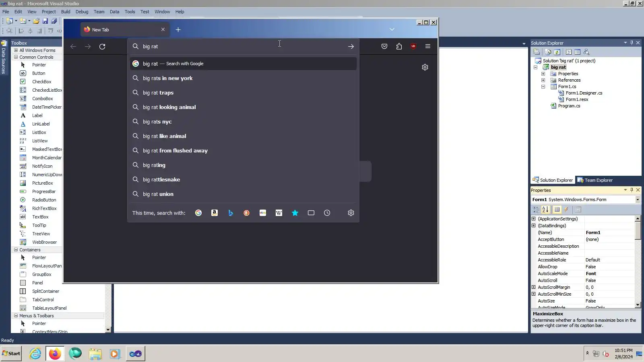Click the search go arrow in the address bar

[351, 47]
